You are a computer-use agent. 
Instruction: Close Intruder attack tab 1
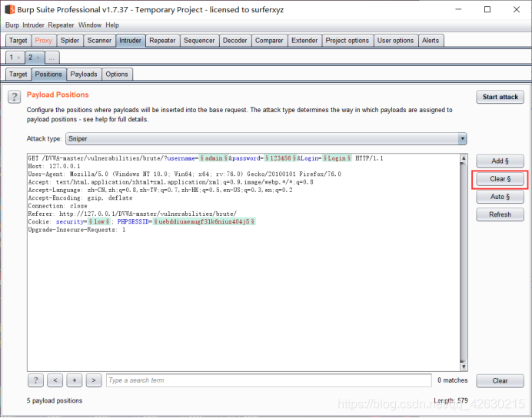(18, 58)
